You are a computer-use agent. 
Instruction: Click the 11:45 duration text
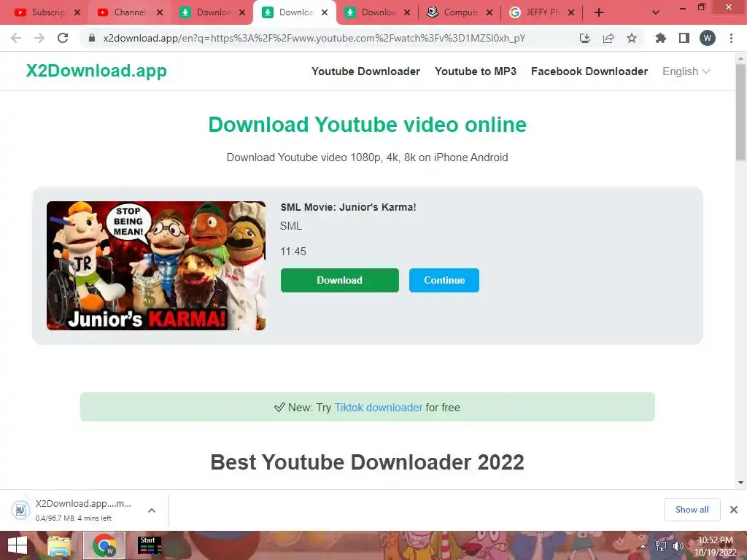coord(293,252)
